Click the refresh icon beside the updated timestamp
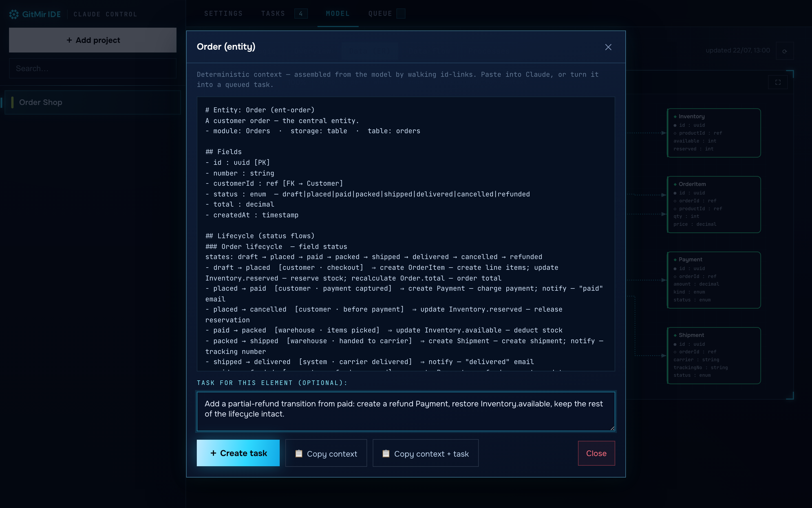The width and height of the screenshot is (812, 508). point(784,51)
